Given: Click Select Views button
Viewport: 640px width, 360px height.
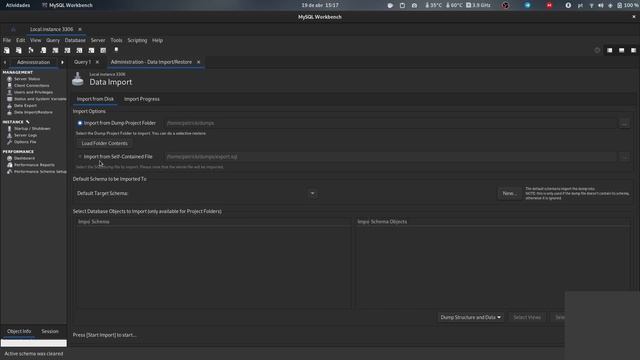Looking at the screenshot, I should coord(527,317).
